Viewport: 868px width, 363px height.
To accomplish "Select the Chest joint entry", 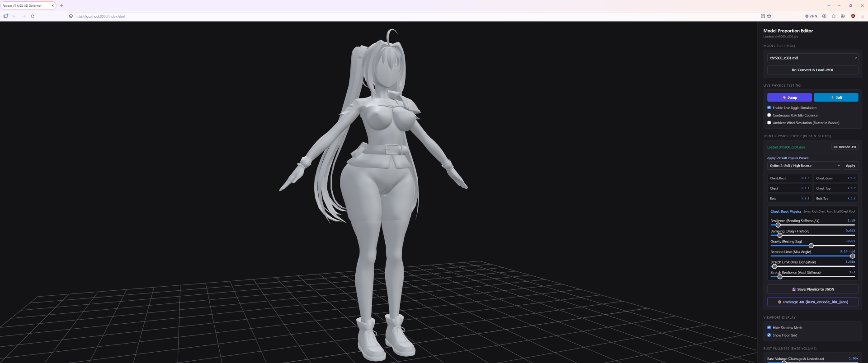I will [x=789, y=188].
